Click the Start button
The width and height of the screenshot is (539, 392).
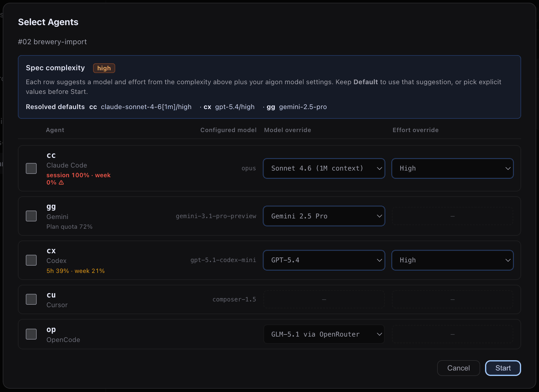pos(503,368)
